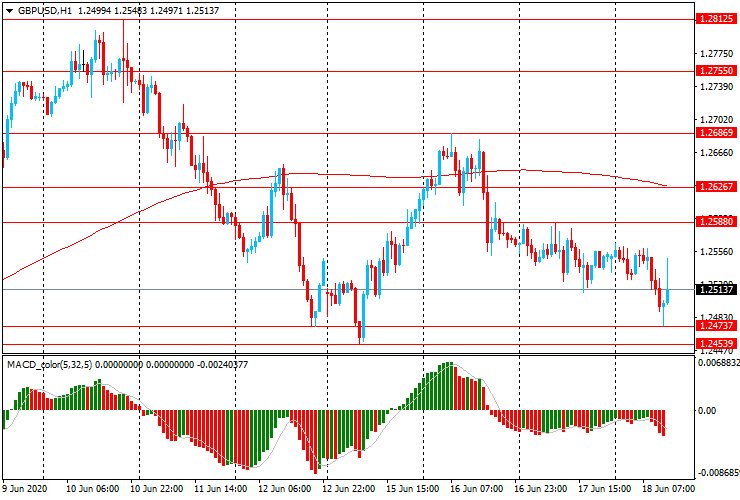The width and height of the screenshot is (740, 500).
Task: Click the 1.27020 price scale value
Action: pyautogui.click(x=716, y=120)
